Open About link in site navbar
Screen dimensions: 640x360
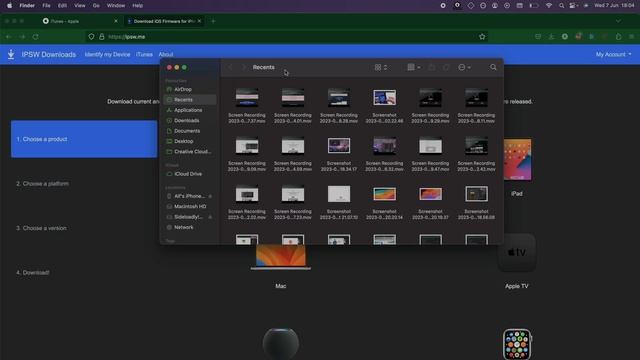166,54
